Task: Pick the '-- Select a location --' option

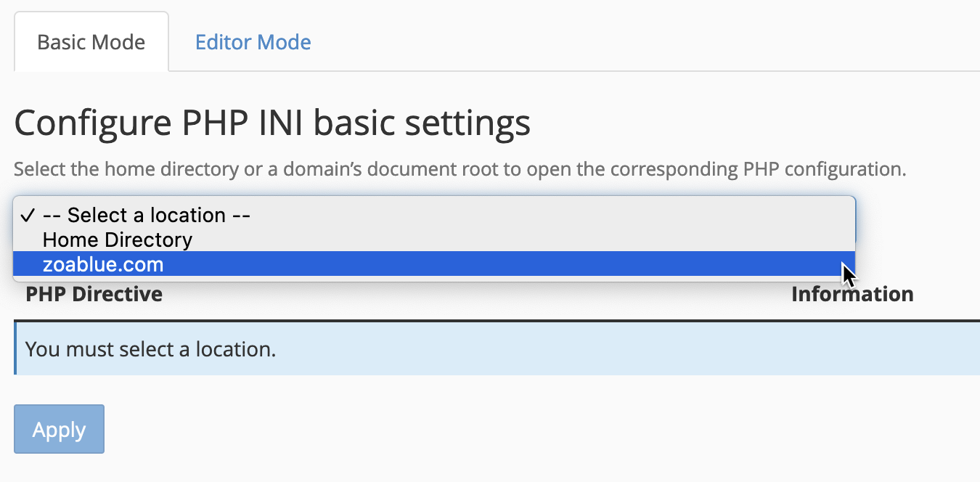Action: point(147,216)
